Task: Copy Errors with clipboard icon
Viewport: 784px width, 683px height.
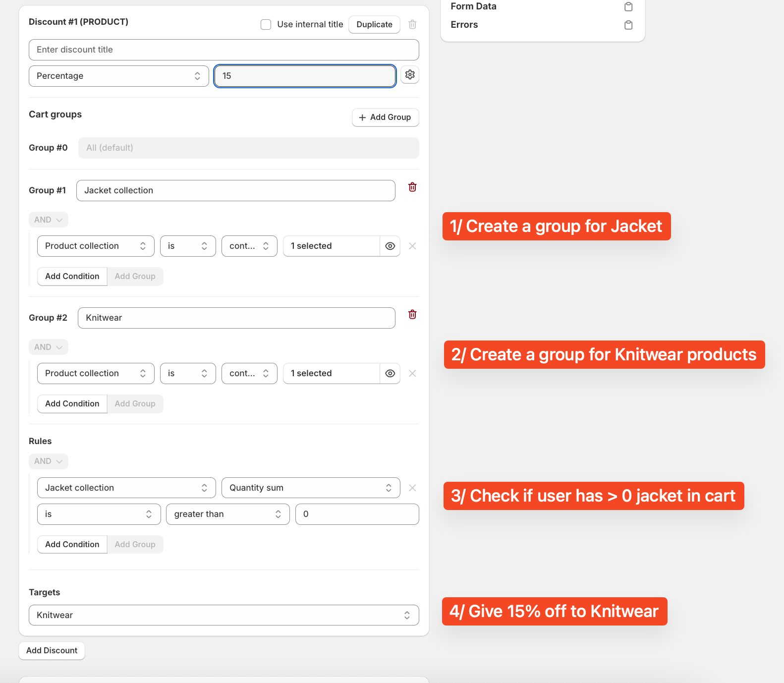Action: 628,25
